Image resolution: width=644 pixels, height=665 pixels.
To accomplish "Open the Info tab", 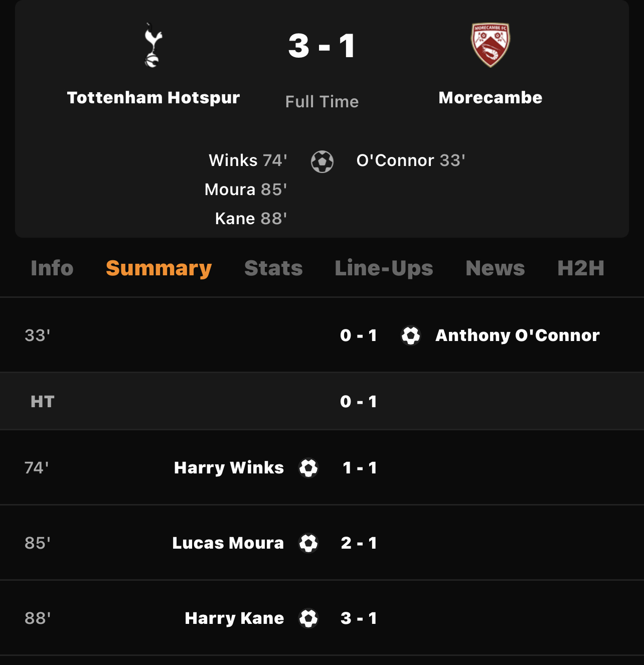I will pyautogui.click(x=52, y=268).
